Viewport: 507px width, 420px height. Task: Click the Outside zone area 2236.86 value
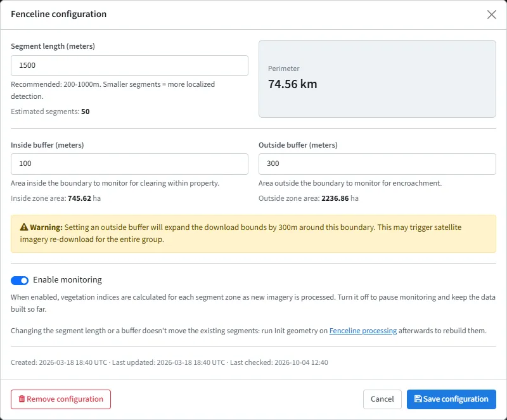coord(335,198)
